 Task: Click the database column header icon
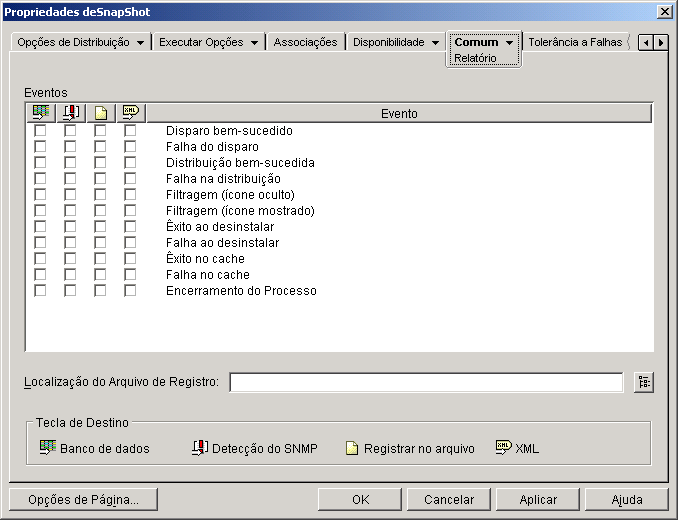click(41, 113)
